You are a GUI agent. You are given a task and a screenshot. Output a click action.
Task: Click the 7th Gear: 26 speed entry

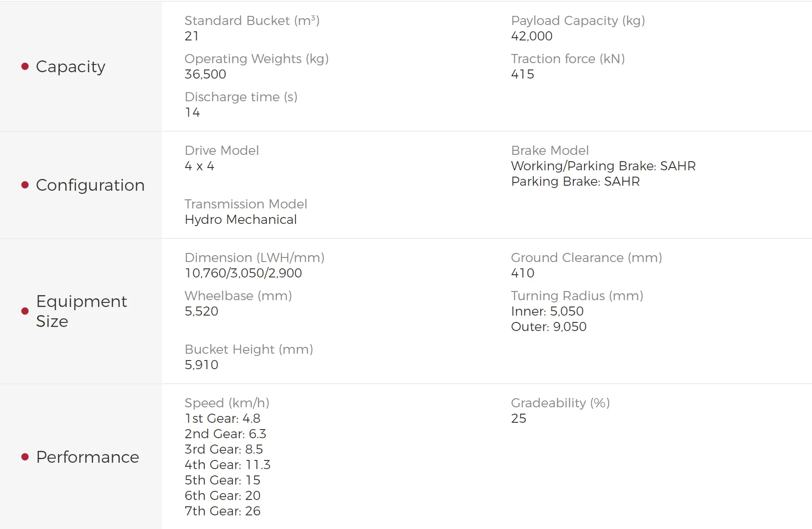[222, 511]
